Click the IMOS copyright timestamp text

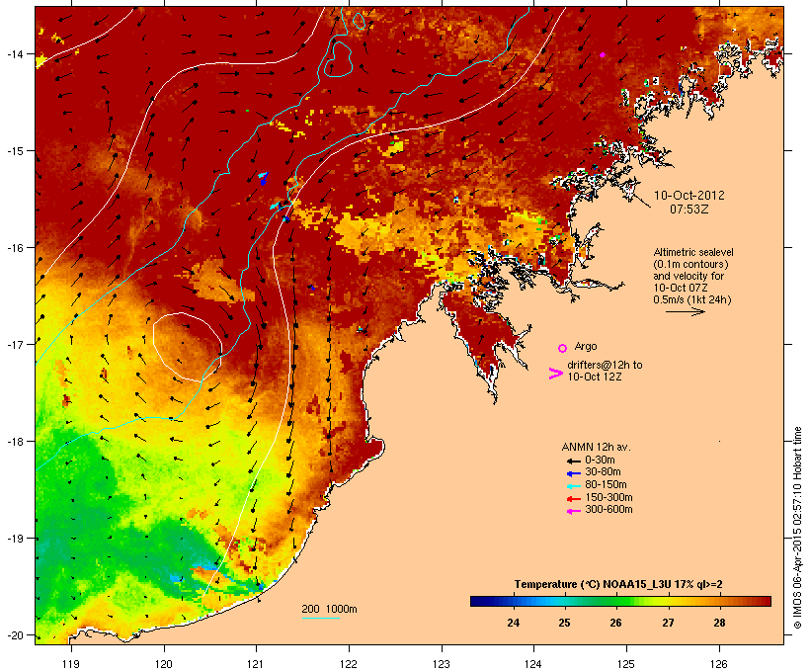(797, 528)
